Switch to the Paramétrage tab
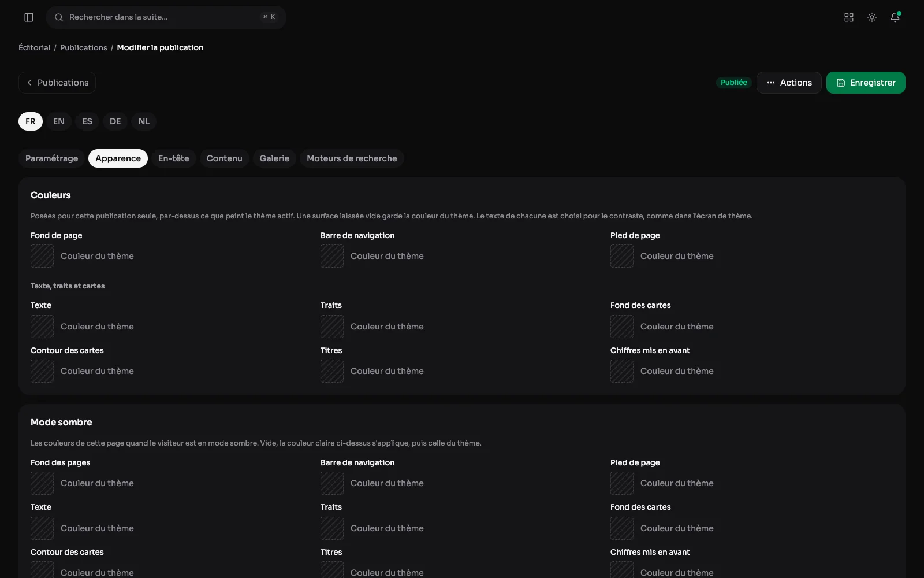The image size is (924, 578). point(52,158)
